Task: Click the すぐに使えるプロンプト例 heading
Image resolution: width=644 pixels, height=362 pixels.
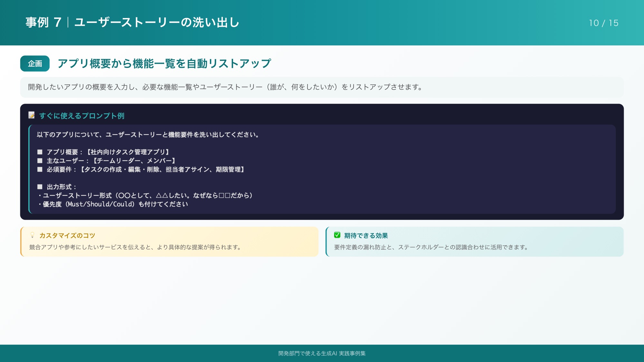Action: coord(82,116)
